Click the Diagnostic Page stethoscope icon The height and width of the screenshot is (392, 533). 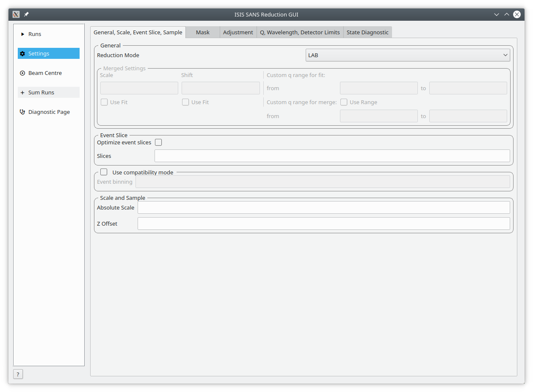tap(23, 112)
